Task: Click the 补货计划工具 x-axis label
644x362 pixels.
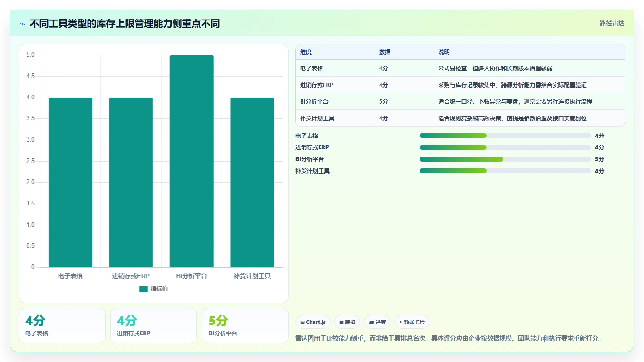Action: point(252,276)
